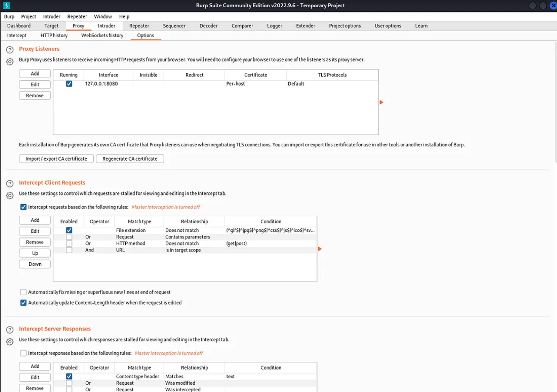Viewport: 557px width, 392px height.
Task: Open the Help menu
Action: pyautogui.click(x=124, y=16)
